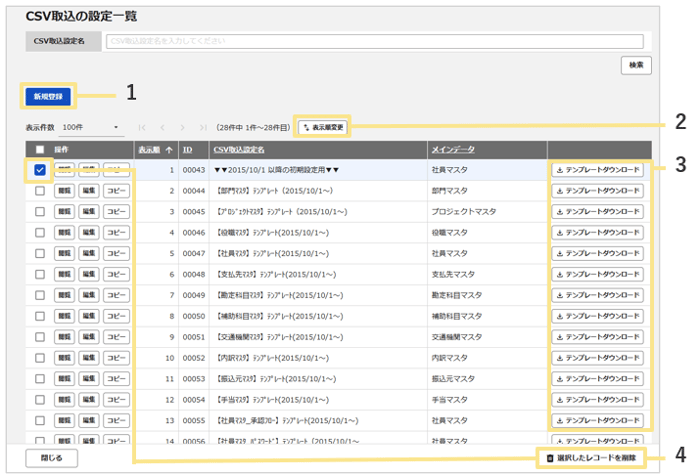Jump to the last page of results

coord(203,128)
